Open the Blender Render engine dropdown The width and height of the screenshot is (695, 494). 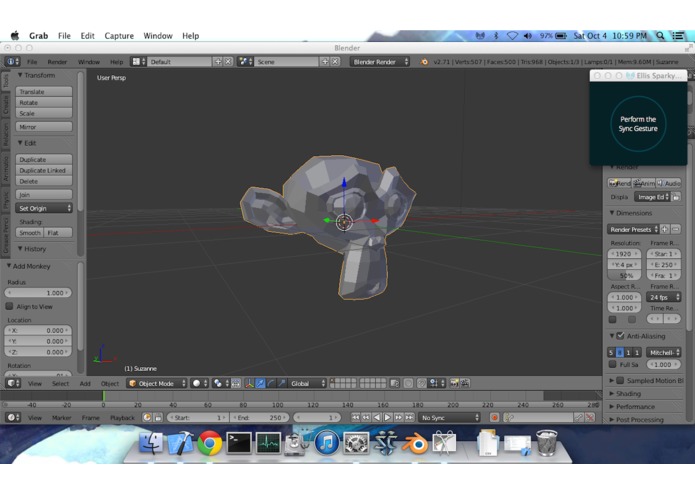[380, 62]
